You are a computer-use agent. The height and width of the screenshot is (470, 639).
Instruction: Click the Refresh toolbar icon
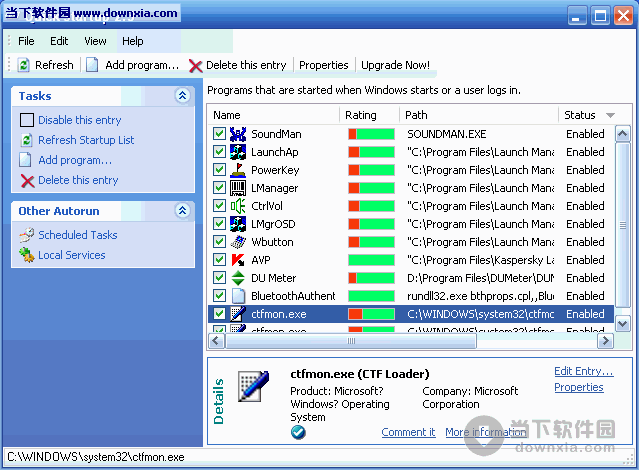point(23,65)
